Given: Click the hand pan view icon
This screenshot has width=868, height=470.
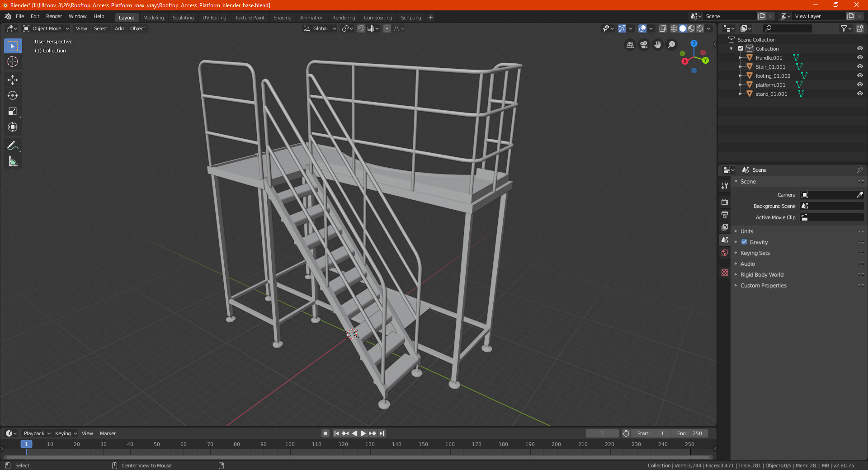Looking at the screenshot, I should (x=658, y=45).
